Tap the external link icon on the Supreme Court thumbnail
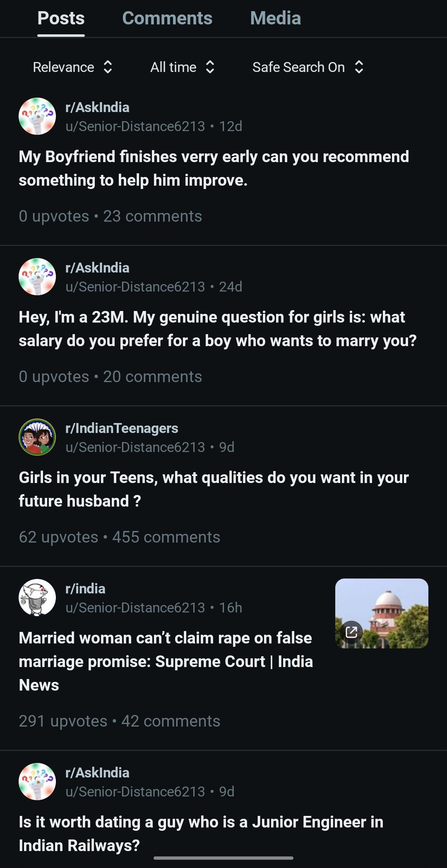This screenshot has width=447, height=868. pos(351,632)
